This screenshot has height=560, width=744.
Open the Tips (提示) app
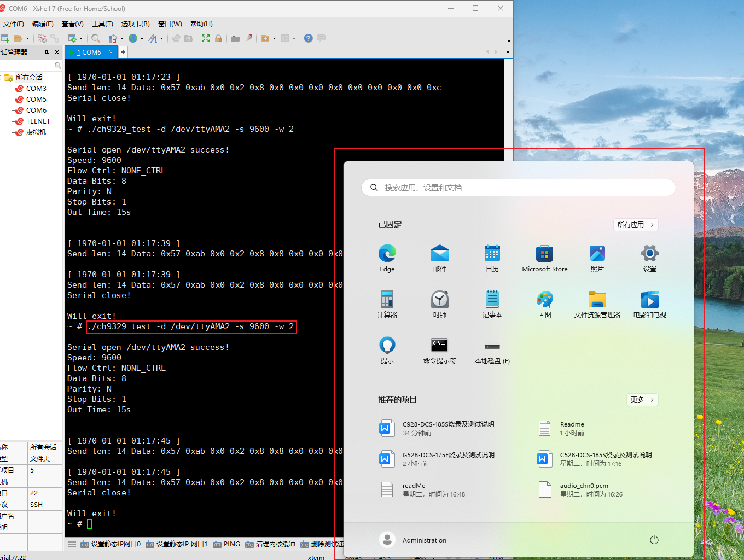coord(387,351)
